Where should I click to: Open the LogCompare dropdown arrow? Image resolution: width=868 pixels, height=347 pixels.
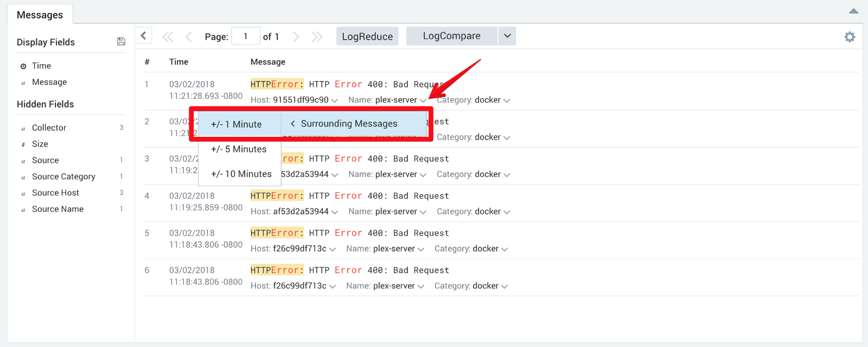(507, 36)
